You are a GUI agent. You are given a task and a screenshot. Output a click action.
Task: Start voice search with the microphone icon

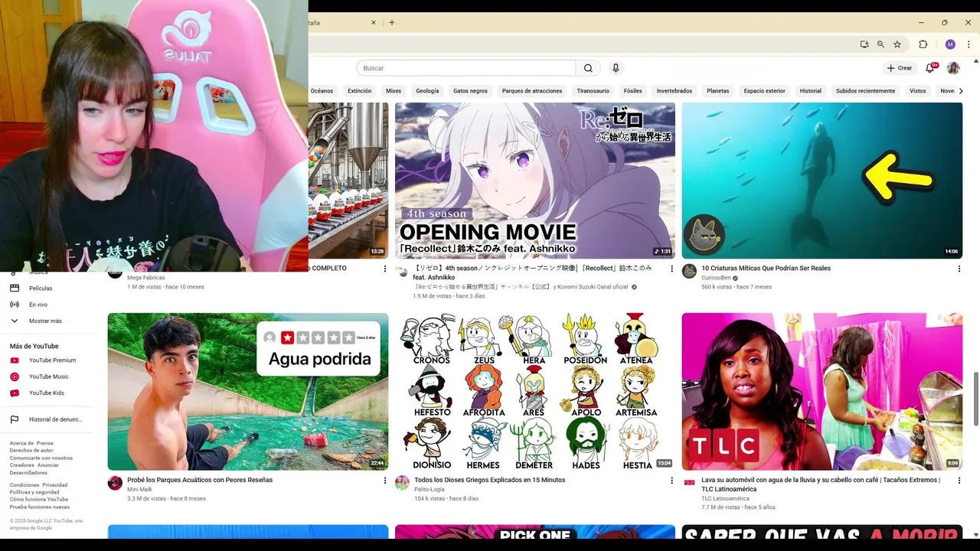coord(616,68)
